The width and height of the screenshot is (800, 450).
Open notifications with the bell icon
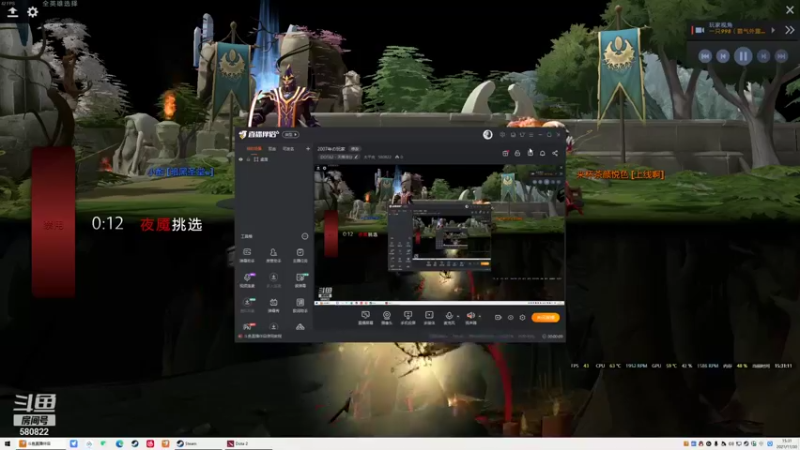(542, 154)
